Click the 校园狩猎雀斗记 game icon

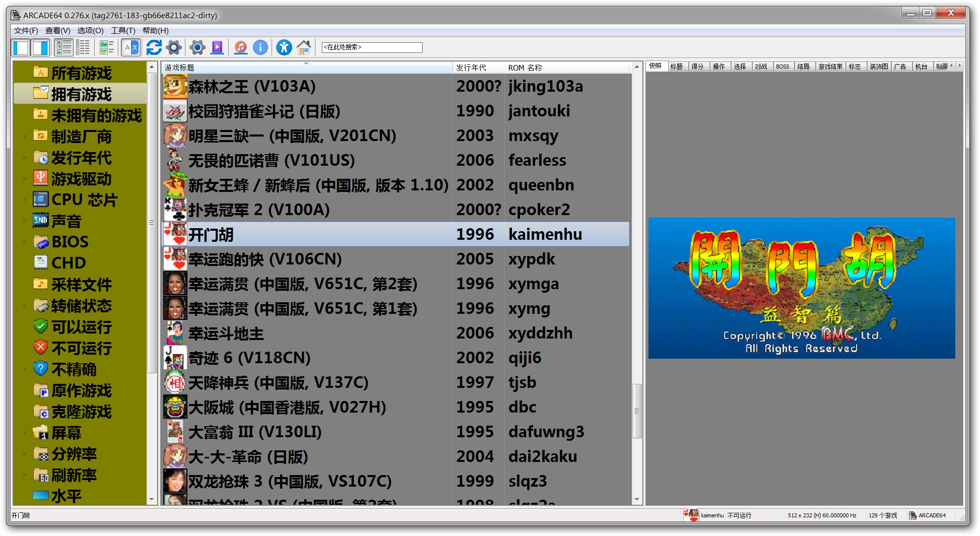click(x=175, y=111)
